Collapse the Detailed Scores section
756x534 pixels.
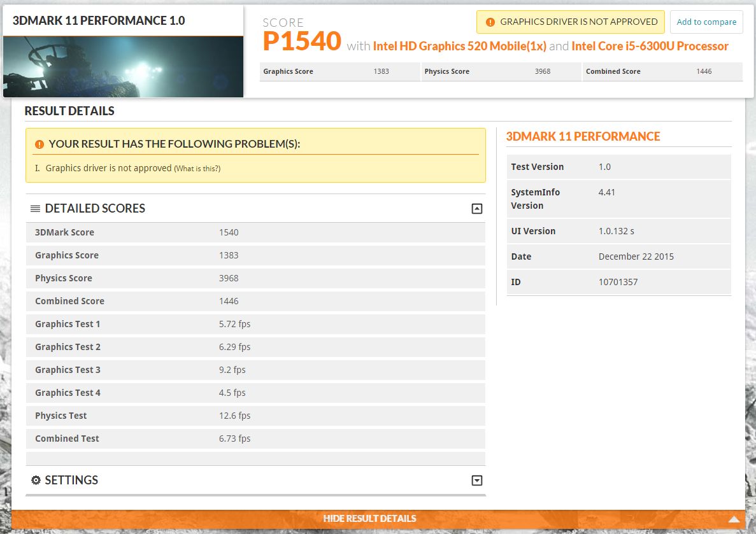476,209
